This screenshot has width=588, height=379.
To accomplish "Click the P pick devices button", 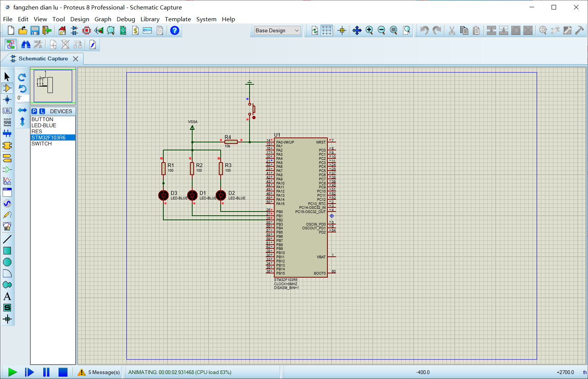I will [35, 111].
